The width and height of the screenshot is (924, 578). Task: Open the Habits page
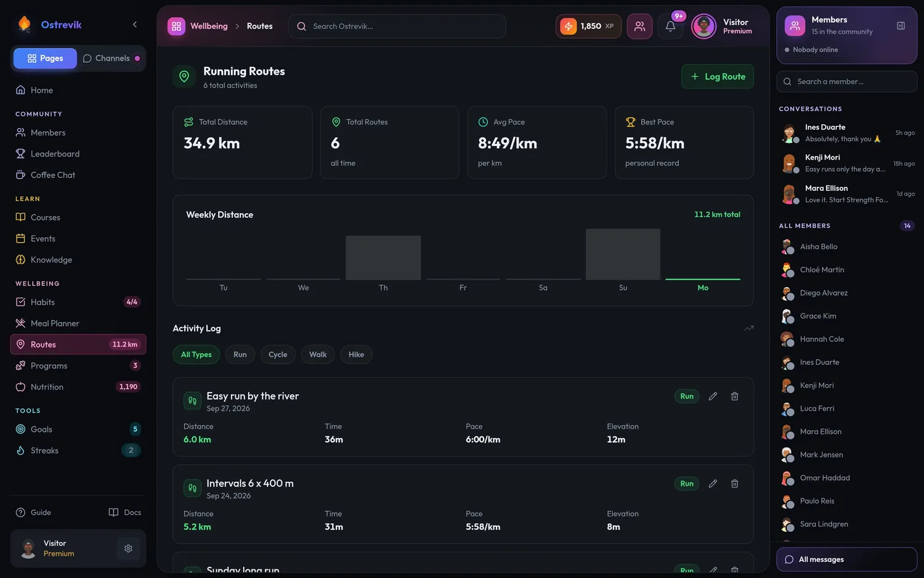coord(78,302)
